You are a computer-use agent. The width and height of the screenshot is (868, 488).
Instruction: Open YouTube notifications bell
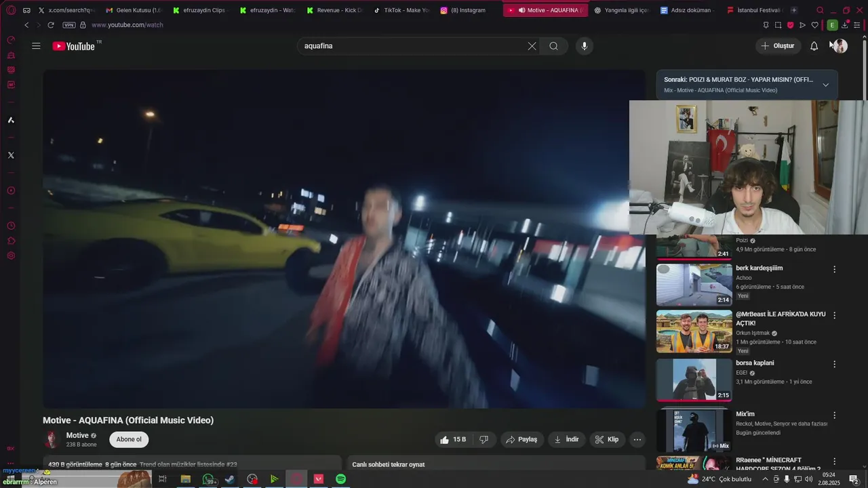814,46
